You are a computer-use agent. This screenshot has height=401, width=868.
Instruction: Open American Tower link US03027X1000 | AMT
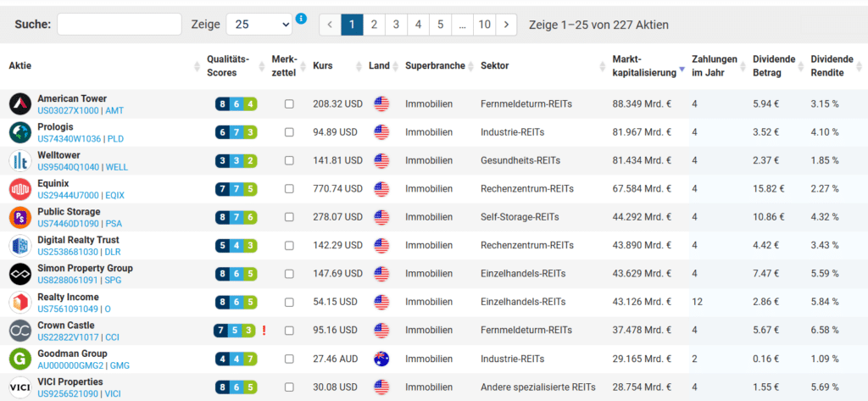(x=81, y=110)
